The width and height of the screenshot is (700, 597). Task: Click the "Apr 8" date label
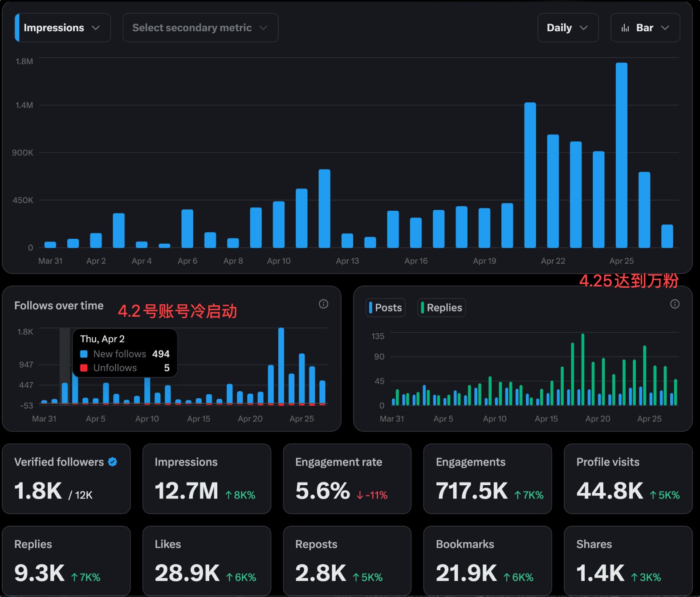[233, 261]
